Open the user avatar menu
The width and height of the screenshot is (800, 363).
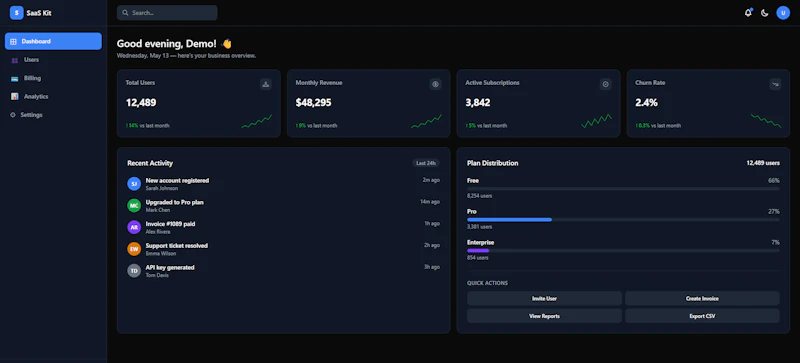[783, 13]
